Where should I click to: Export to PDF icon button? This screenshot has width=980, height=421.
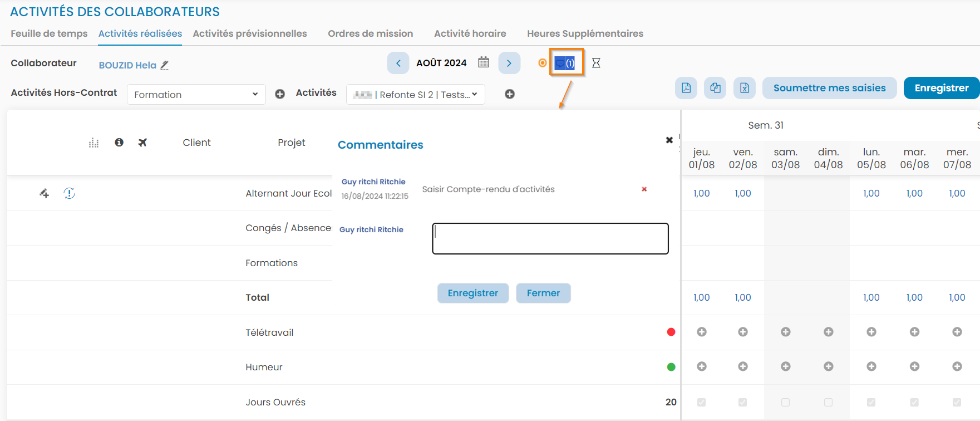pos(686,88)
